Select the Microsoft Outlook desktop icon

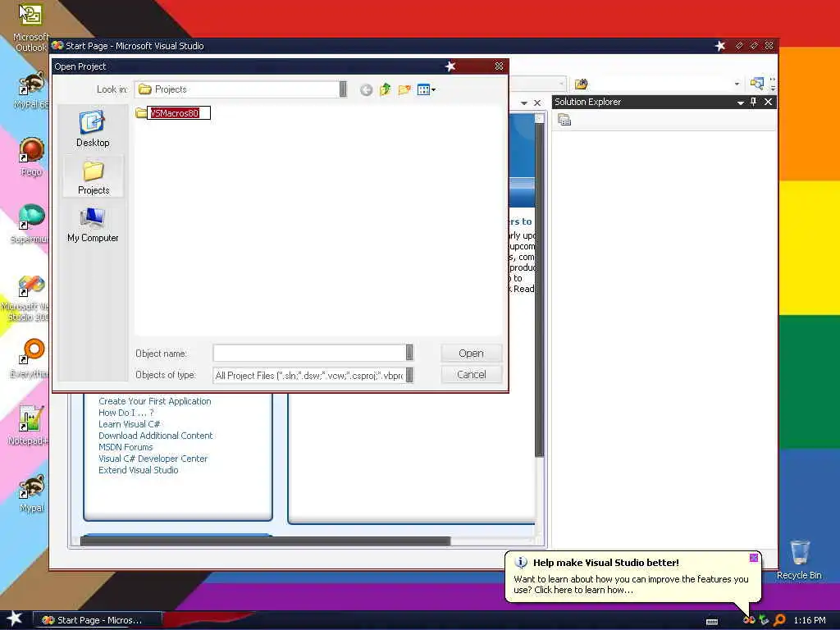pyautogui.click(x=30, y=28)
